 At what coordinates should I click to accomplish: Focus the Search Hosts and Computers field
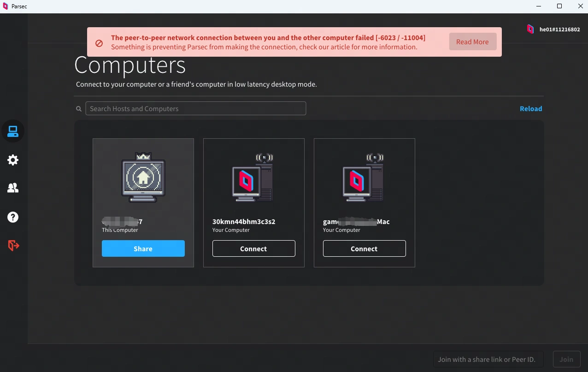[196, 109]
